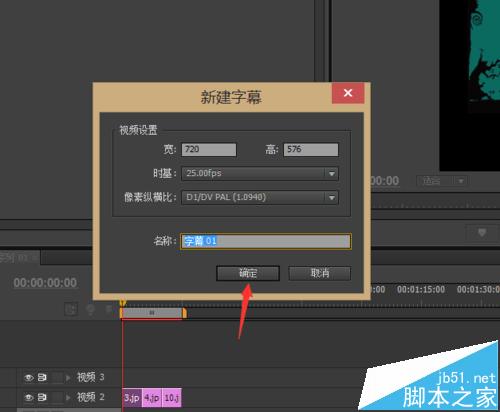Click the set marker icon in timeline header
The image size is (500, 412).
pyautogui.click(x=91, y=309)
